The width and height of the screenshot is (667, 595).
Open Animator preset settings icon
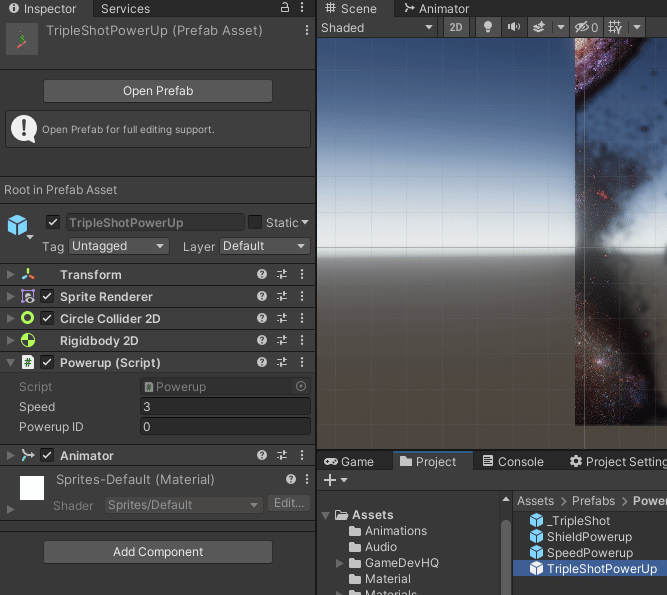click(282, 456)
